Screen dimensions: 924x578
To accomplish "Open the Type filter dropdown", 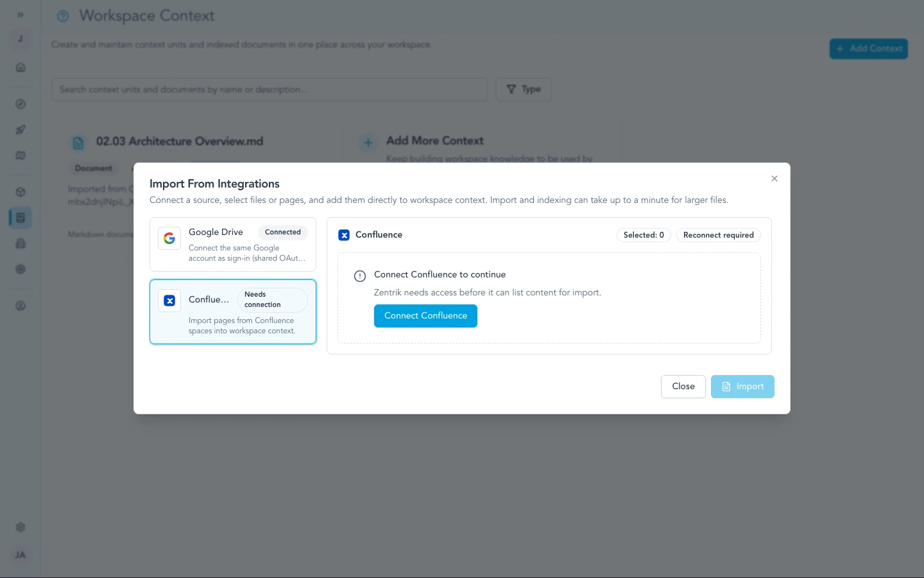I will [x=523, y=89].
